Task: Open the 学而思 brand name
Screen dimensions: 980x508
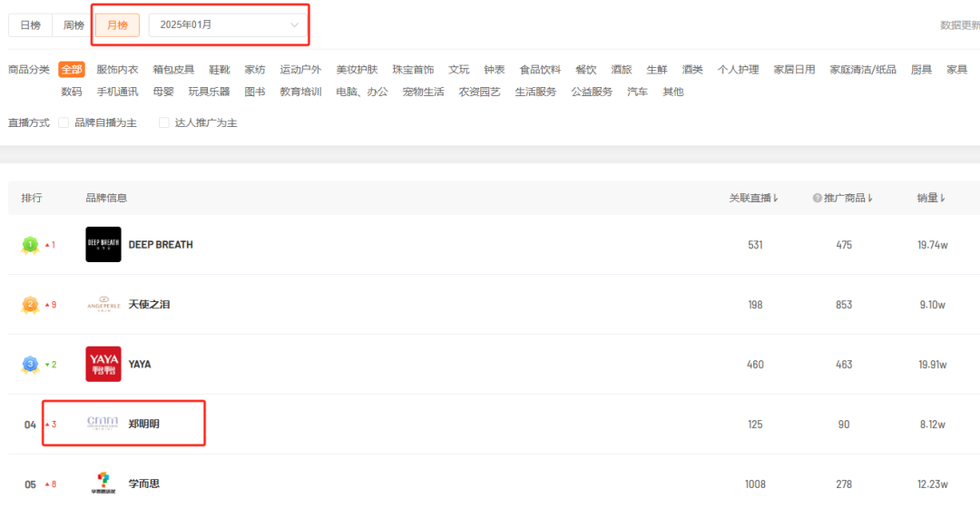Action: pyautogui.click(x=143, y=484)
